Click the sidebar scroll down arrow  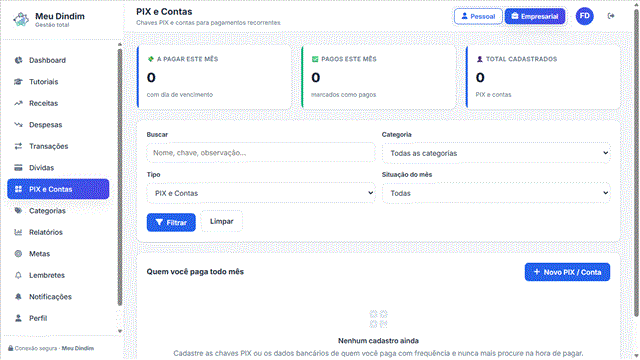[120, 331]
